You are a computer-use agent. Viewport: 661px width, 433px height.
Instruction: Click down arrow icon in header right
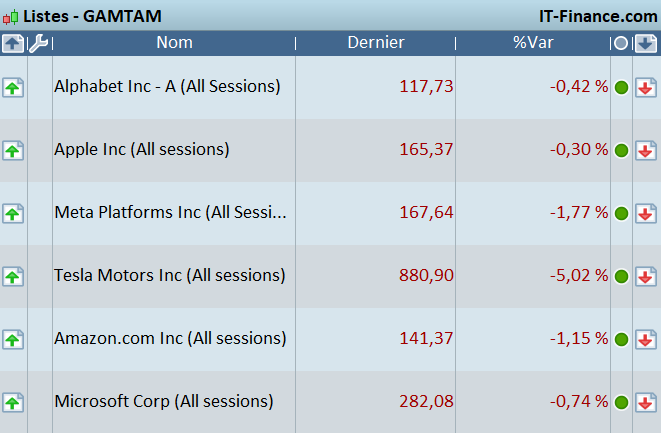pyautogui.click(x=646, y=43)
